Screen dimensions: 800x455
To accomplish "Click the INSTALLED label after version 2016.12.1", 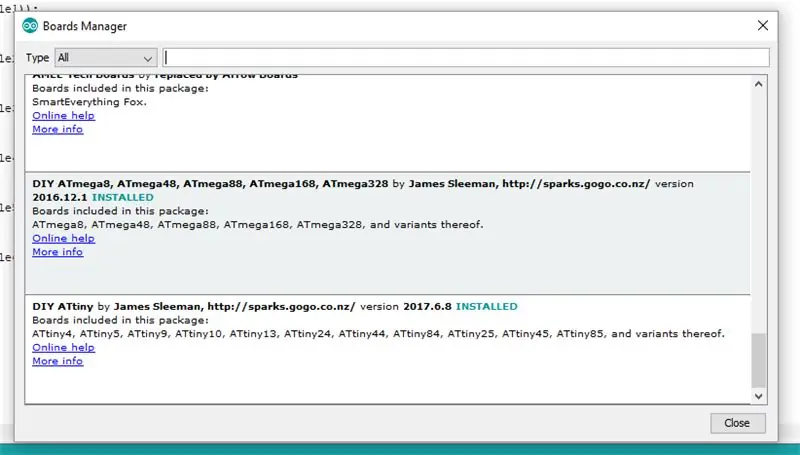I will pos(122,197).
